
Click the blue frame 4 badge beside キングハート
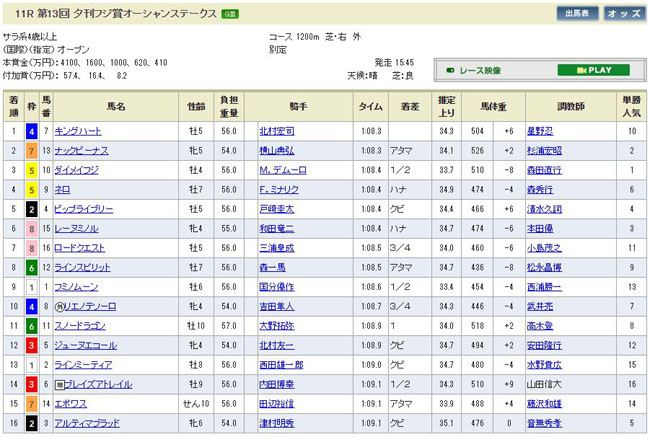(33, 131)
